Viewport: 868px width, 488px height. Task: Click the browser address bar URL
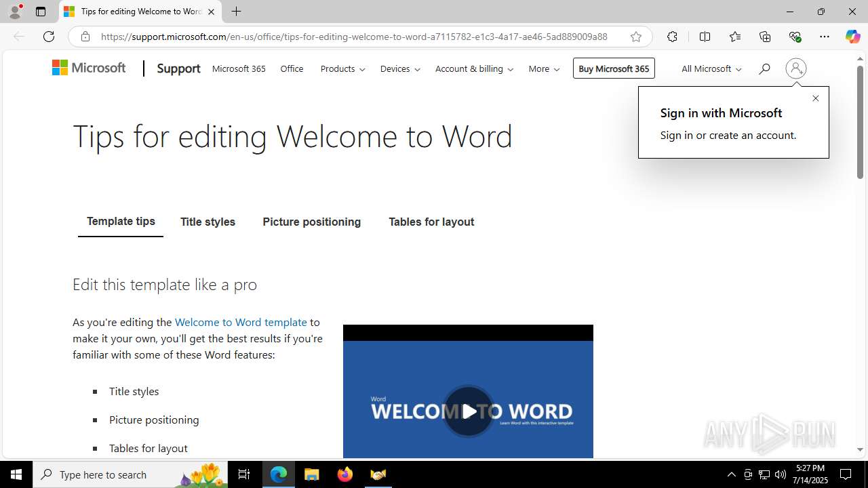(x=354, y=37)
